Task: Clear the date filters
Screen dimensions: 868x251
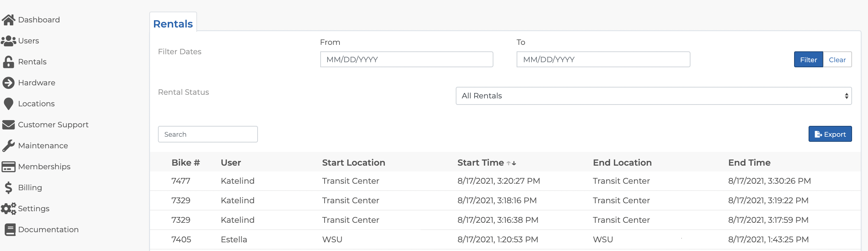Action: 837,60
